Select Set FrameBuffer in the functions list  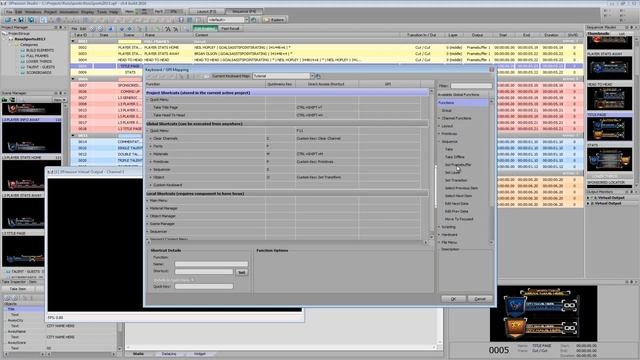(x=458, y=164)
